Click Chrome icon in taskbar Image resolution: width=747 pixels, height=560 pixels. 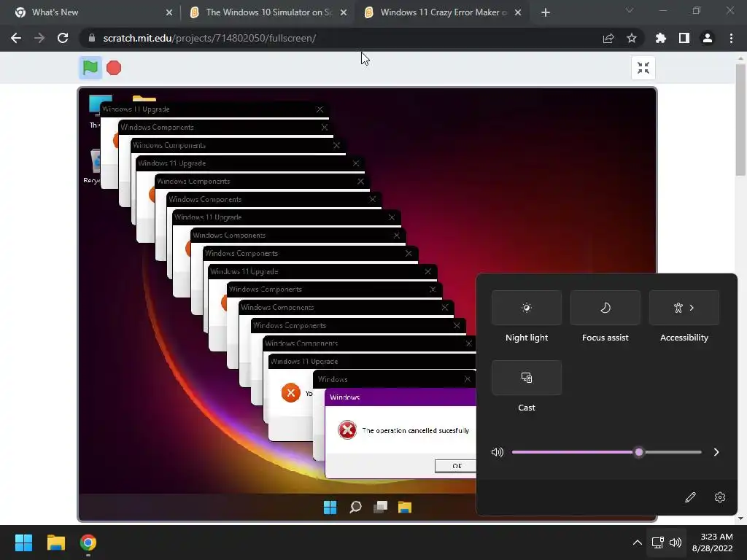pyautogui.click(x=88, y=542)
